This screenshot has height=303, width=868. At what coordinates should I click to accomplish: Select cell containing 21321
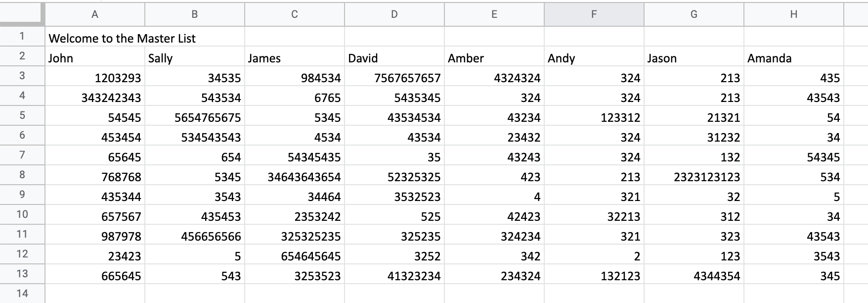[x=694, y=116]
